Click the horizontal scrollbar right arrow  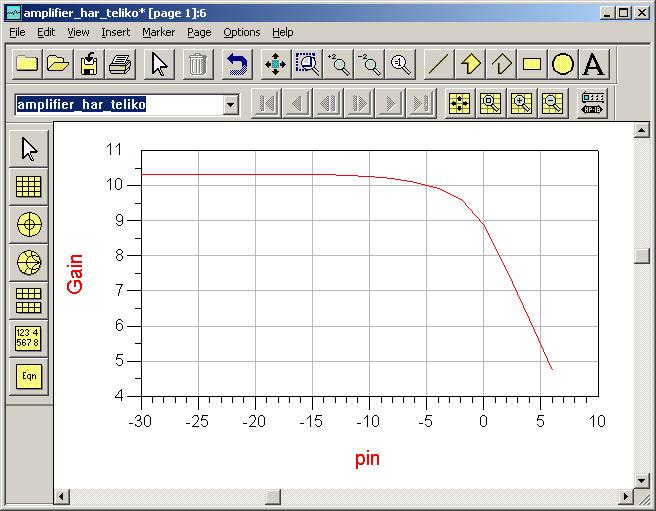625,496
